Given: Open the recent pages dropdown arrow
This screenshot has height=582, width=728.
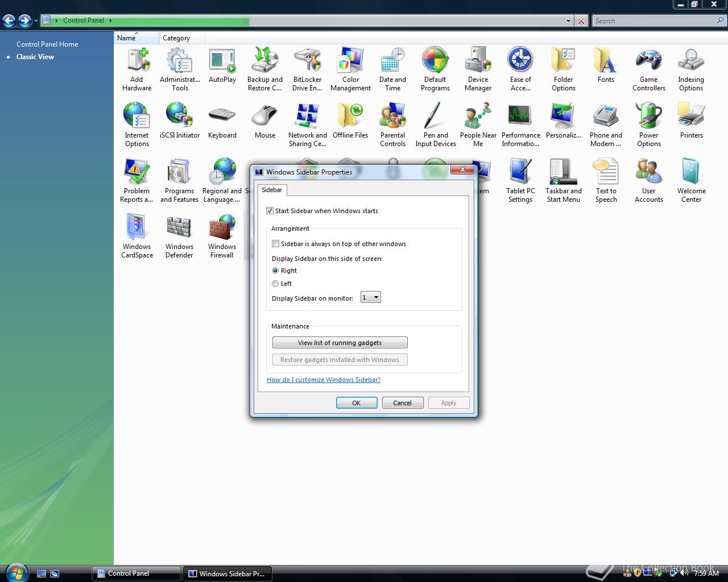Looking at the screenshot, I should [36, 21].
